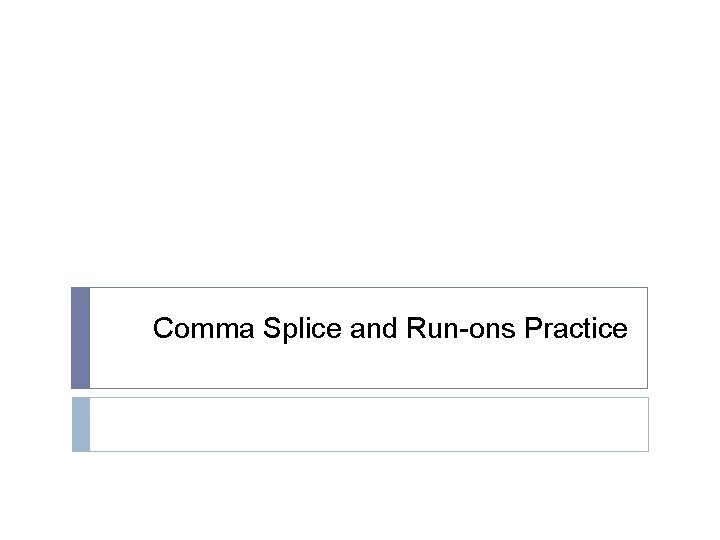Click empty space left of title text
The image size is (720, 540).
120,328
